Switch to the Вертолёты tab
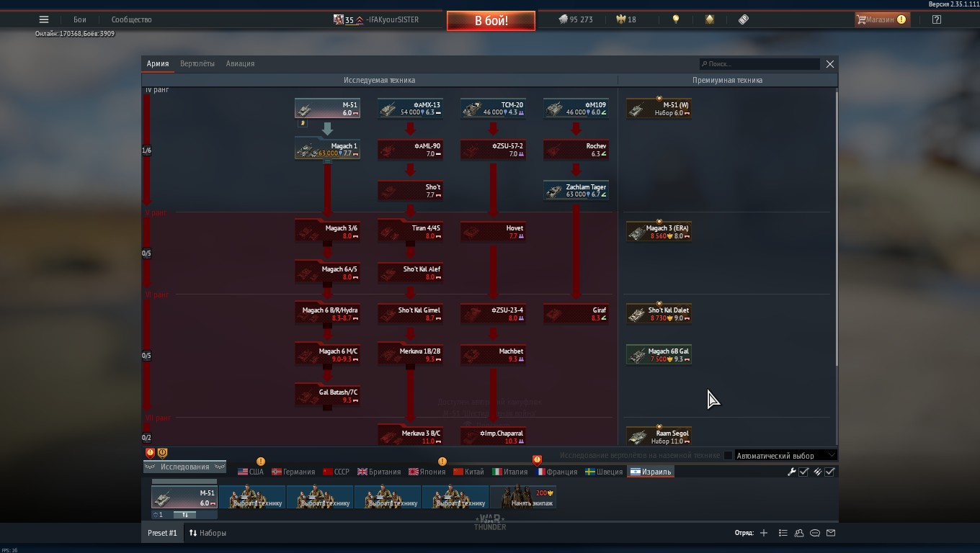This screenshot has height=553, width=980. tap(197, 63)
